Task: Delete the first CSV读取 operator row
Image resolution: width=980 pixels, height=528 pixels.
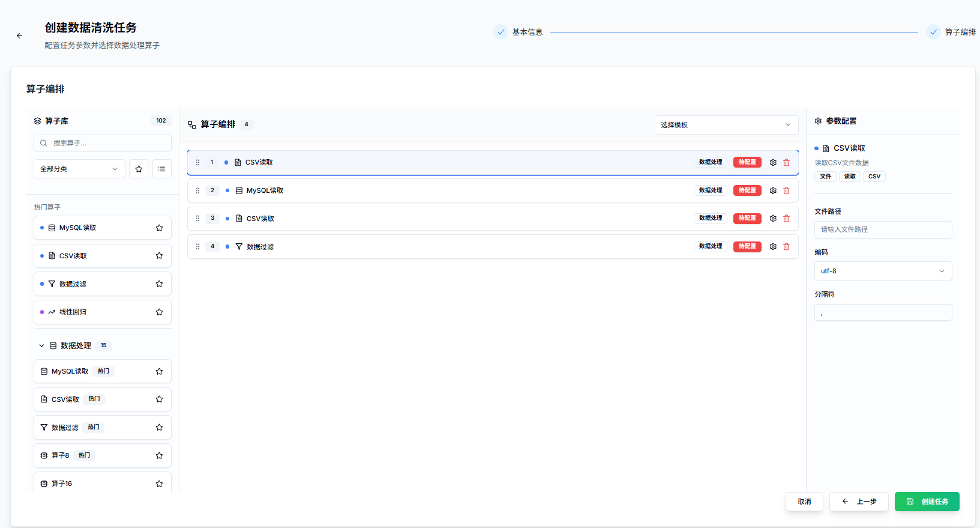Action: tap(786, 163)
